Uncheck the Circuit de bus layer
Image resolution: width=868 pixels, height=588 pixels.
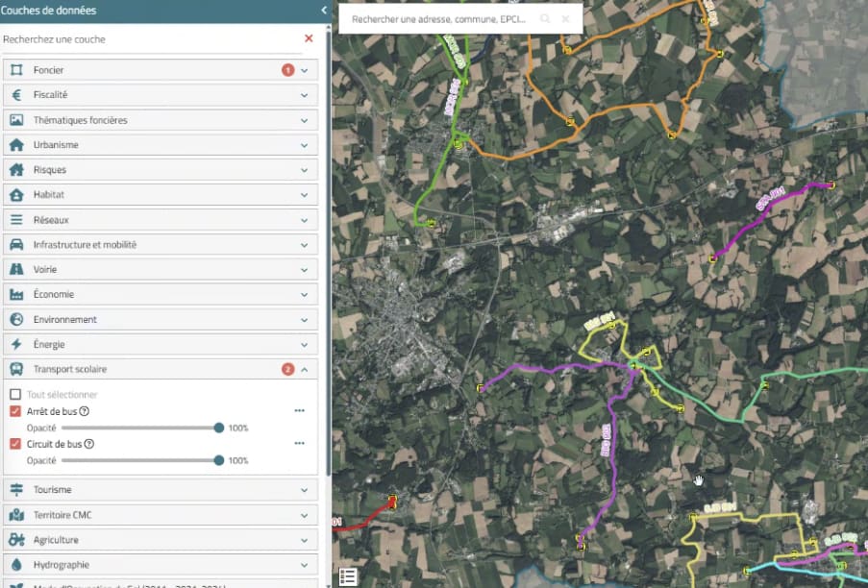(15, 444)
